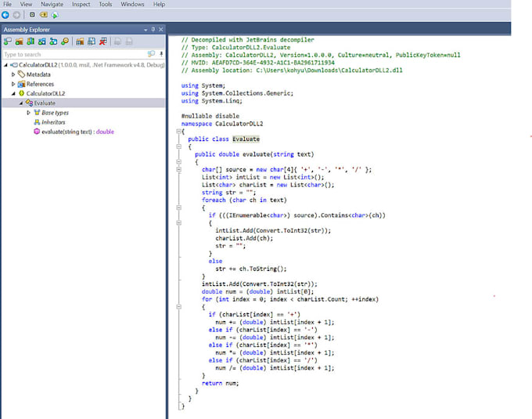This screenshot has width=532, height=419.
Task: Click the yellow tag icon in top toolbar
Action: (x=44, y=15)
